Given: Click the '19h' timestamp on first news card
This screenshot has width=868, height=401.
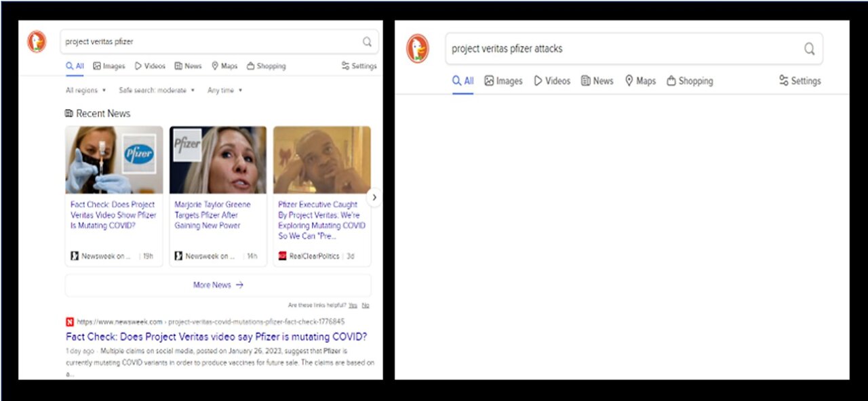Looking at the screenshot, I should pos(148,256).
